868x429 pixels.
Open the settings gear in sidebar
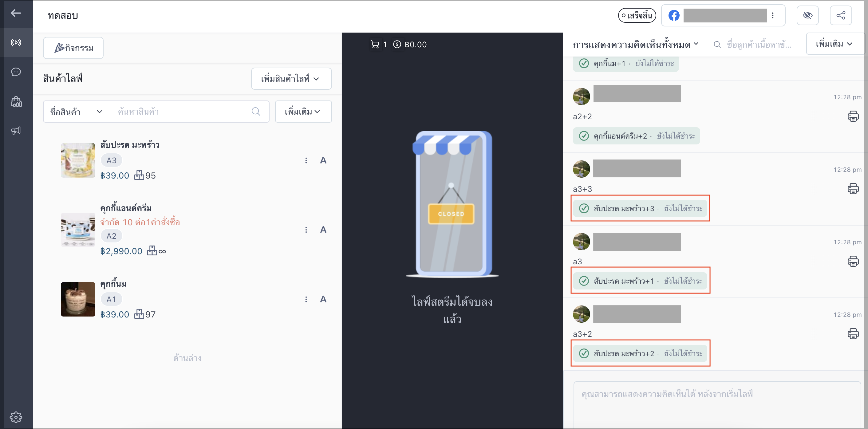point(16,417)
